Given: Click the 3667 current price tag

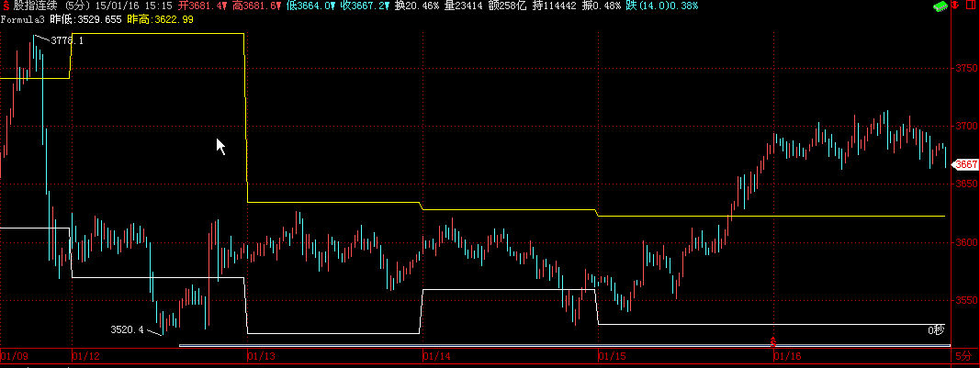Looking at the screenshot, I should pos(965,164).
